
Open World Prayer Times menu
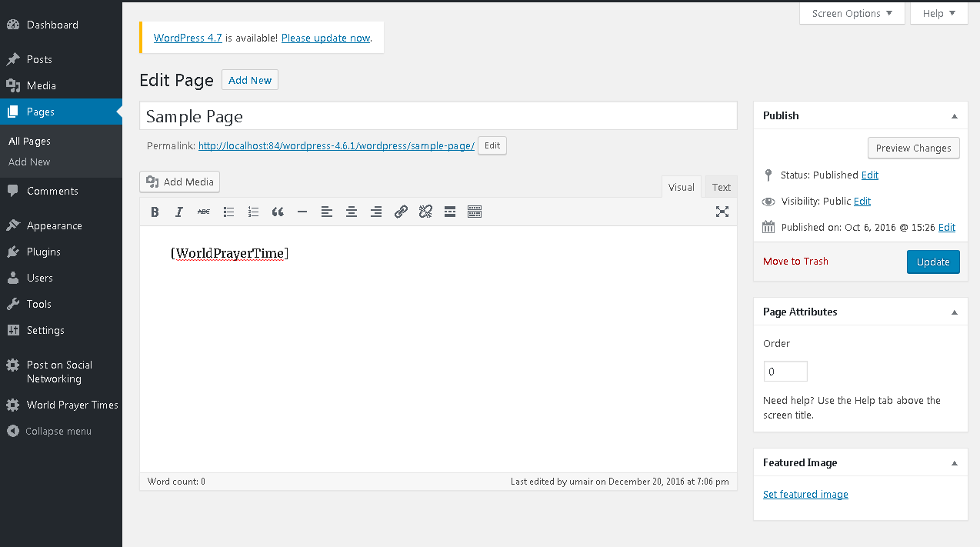tap(61, 405)
